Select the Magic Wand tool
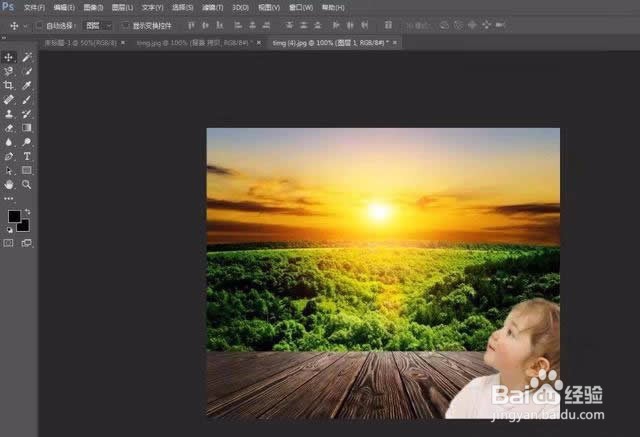Image resolution: width=640 pixels, height=437 pixels. [x=27, y=57]
